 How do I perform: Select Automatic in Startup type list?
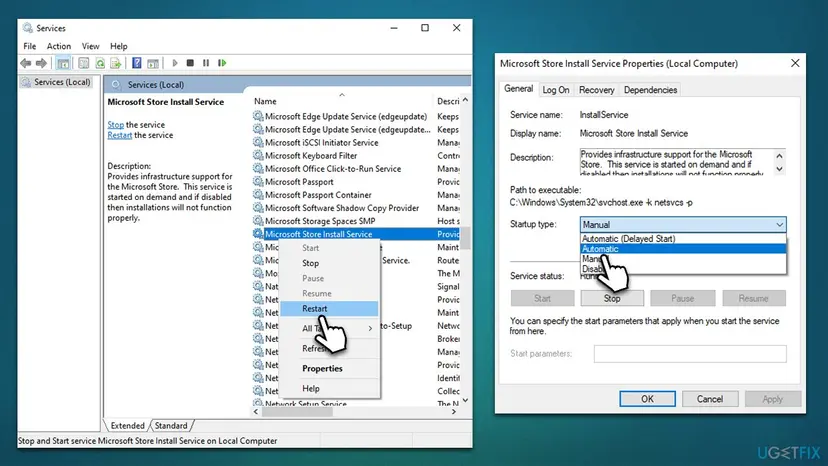point(683,249)
